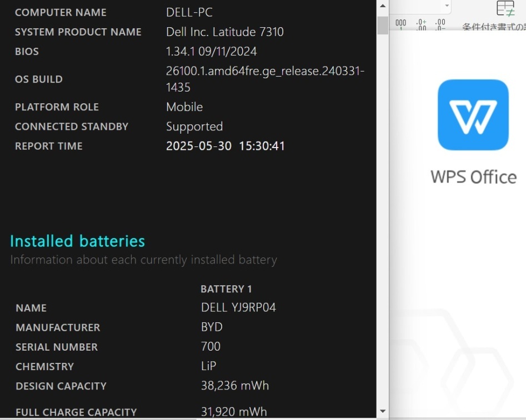This screenshot has width=526, height=420.
Task: Click the battery report vertical scrollbar thumb
Action: [383, 25]
